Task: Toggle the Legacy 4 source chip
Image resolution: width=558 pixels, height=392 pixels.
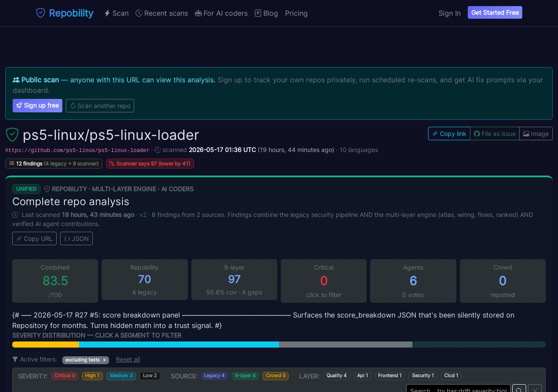Action: (x=214, y=376)
